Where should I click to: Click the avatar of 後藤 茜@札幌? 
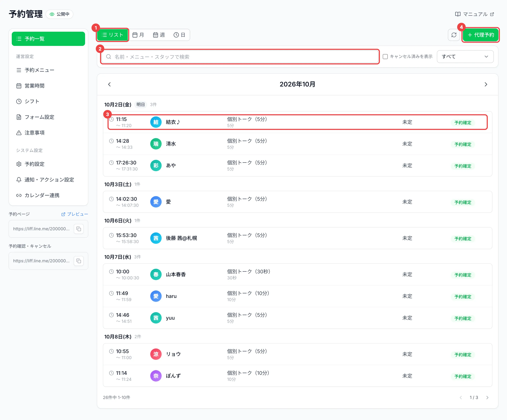click(x=156, y=238)
